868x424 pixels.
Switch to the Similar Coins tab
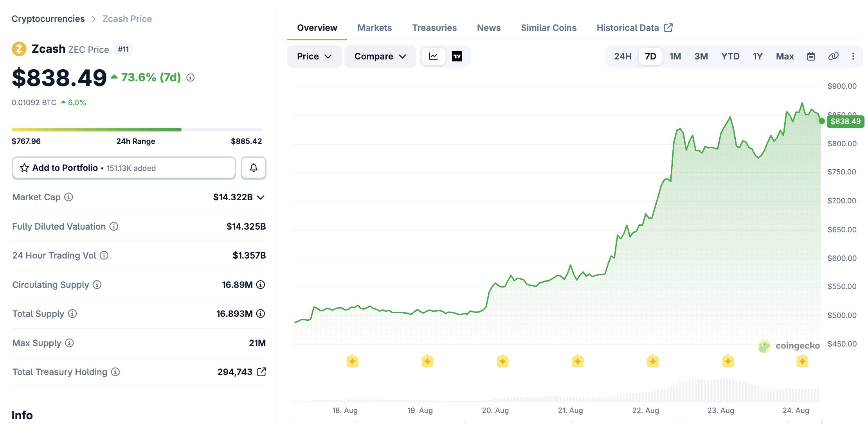pyautogui.click(x=549, y=28)
